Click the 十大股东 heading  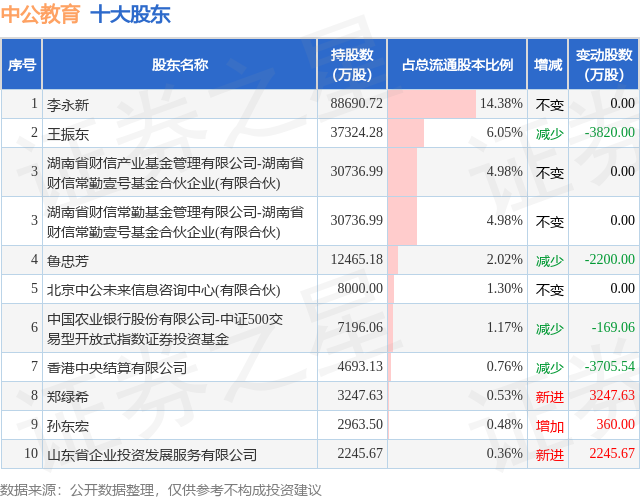point(130,14)
